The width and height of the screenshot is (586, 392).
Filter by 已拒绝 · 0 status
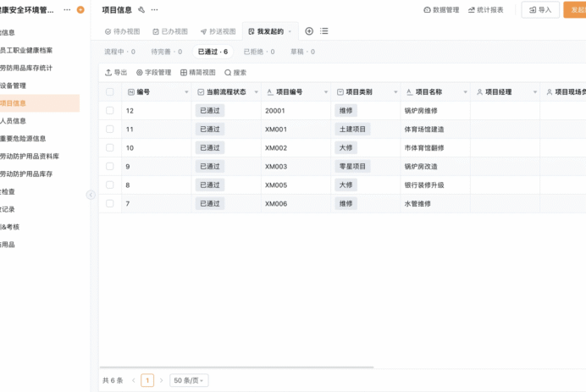tap(259, 52)
